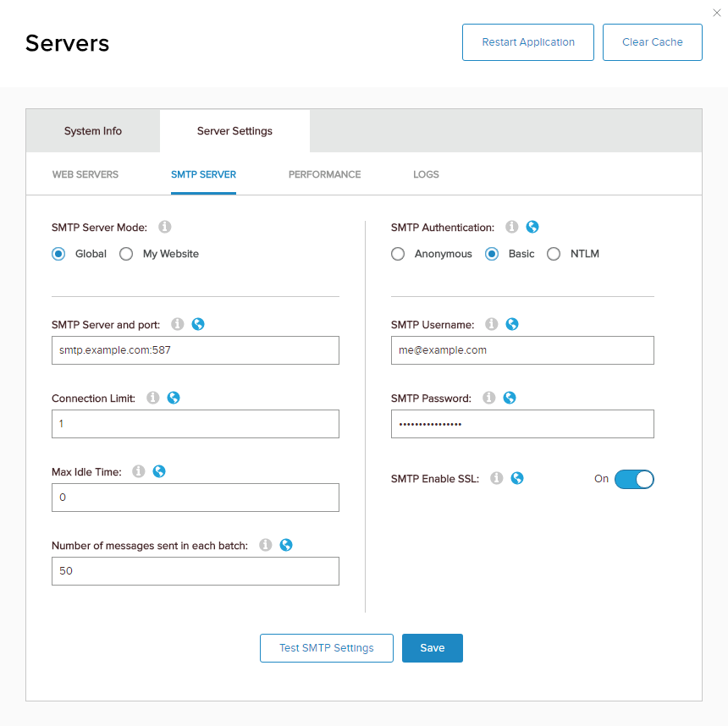Viewport: 728px width, 726px height.
Task: Click info icon beside SMTP Password
Action: pyautogui.click(x=488, y=398)
